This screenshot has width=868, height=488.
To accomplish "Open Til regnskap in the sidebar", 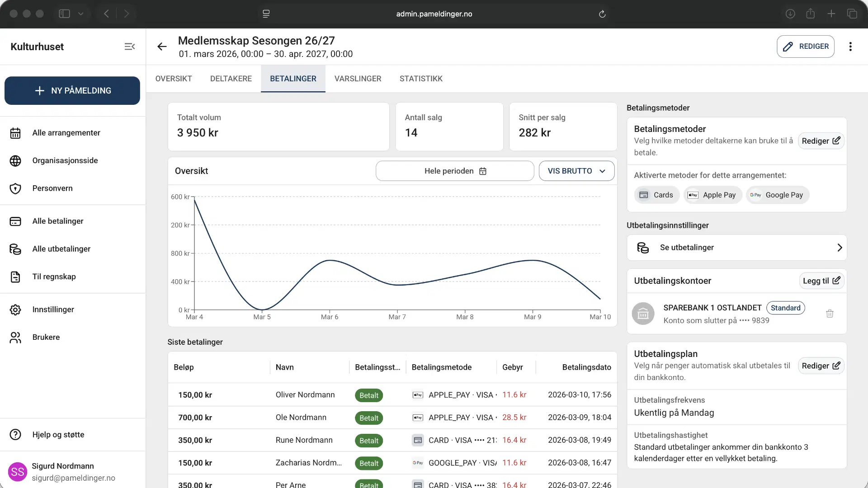I will pos(54,277).
